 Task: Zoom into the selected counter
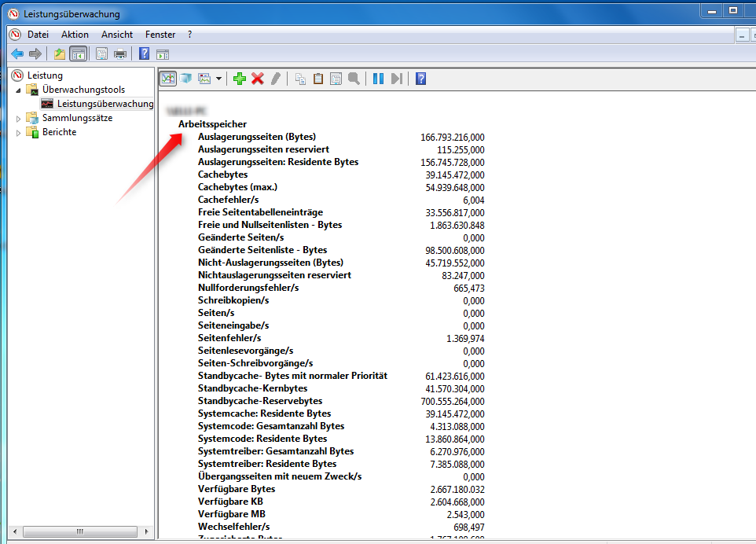354,78
